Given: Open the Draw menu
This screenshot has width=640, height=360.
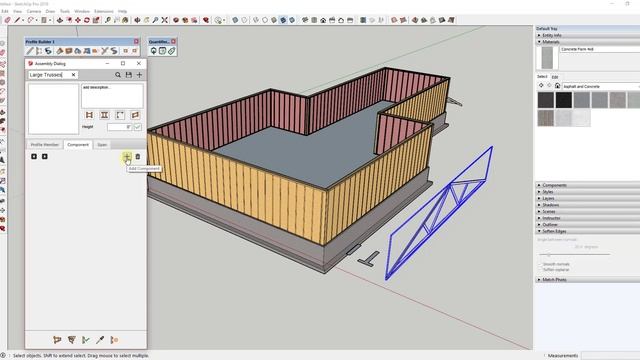Looking at the screenshot, I should tap(50, 11).
